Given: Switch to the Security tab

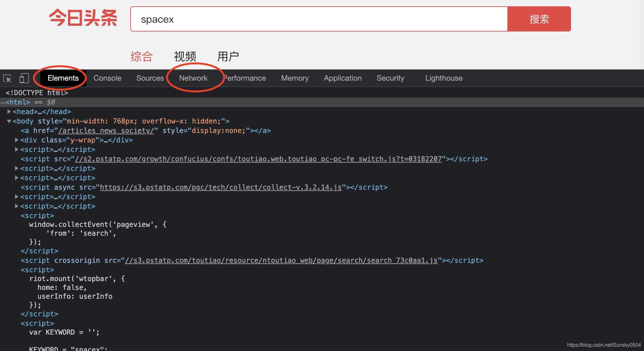Looking at the screenshot, I should (x=390, y=78).
